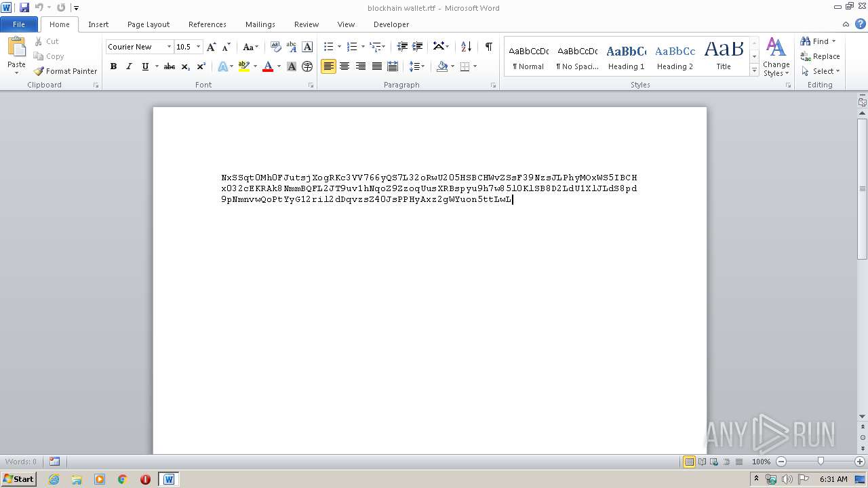Apply Strikethrough formatting
Viewport: 868px width, 488px height.
pyautogui.click(x=170, y=66)
